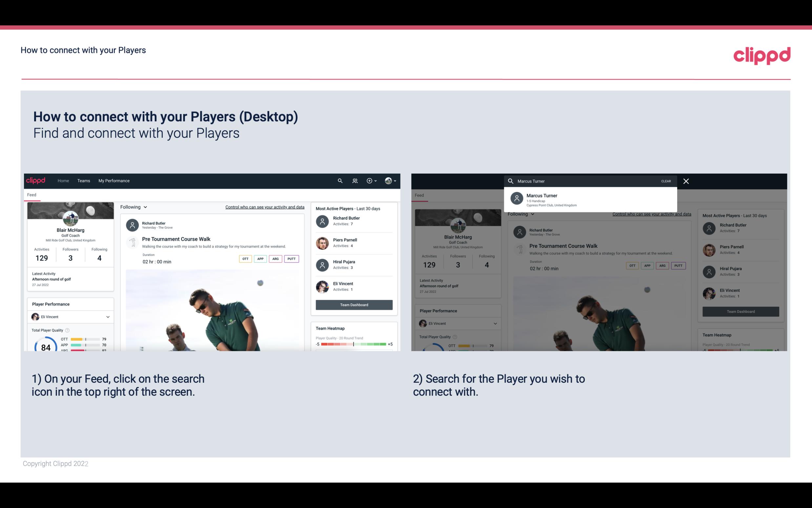
Task: Select the Home menu item
Action: pyautogui.click(x=63, y=180)
